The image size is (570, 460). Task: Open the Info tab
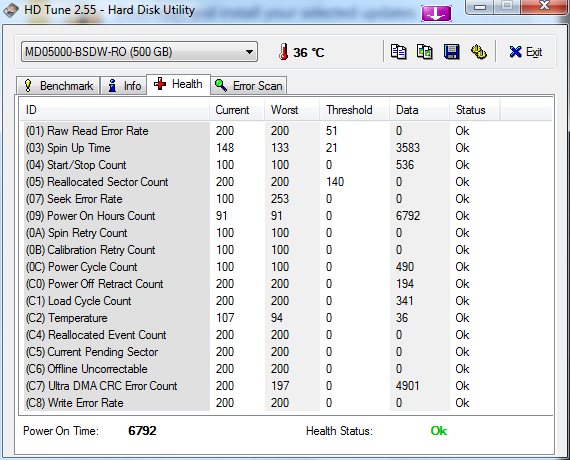[x=124, y=86]
